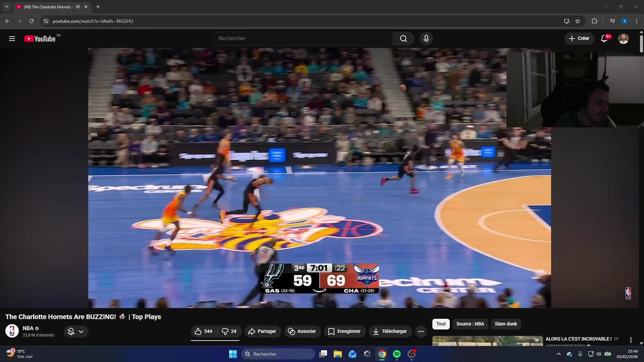Start voice search with the microphone
The width and height of the screenshot is (644, 362).
coord(426,39)
